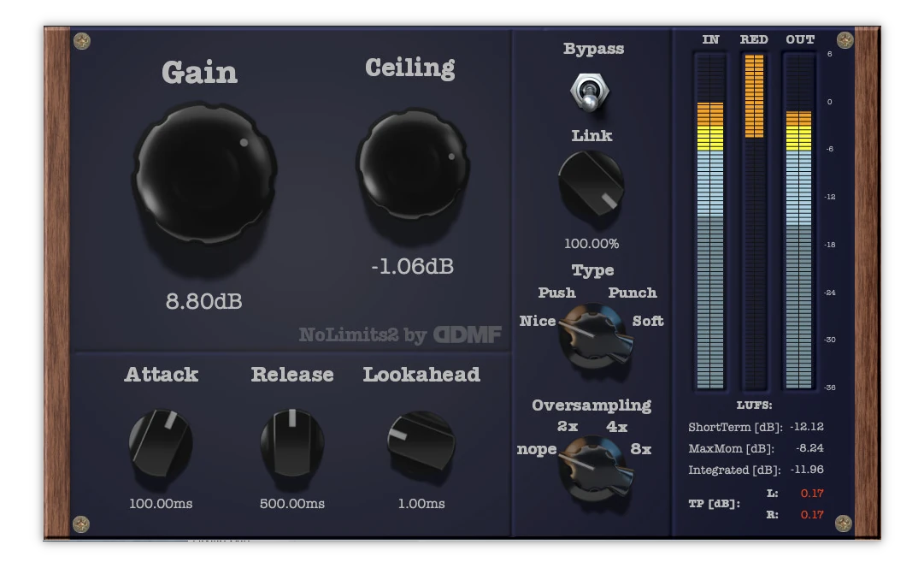The width and height of the screenshot is (924, 568).
Task: Click the 8.80dB gain value
Action: pyautogui.click(x=204, y=301)
